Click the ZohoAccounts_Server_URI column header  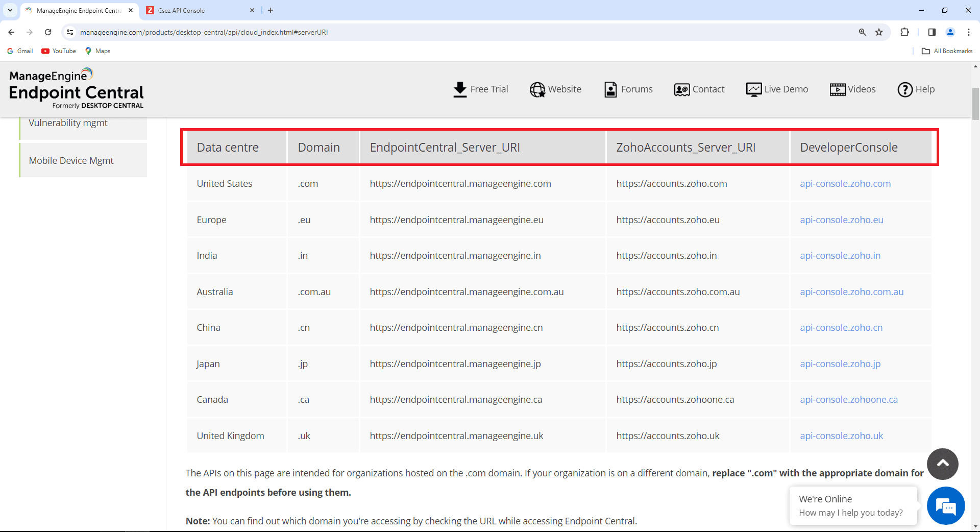(698, 148)
